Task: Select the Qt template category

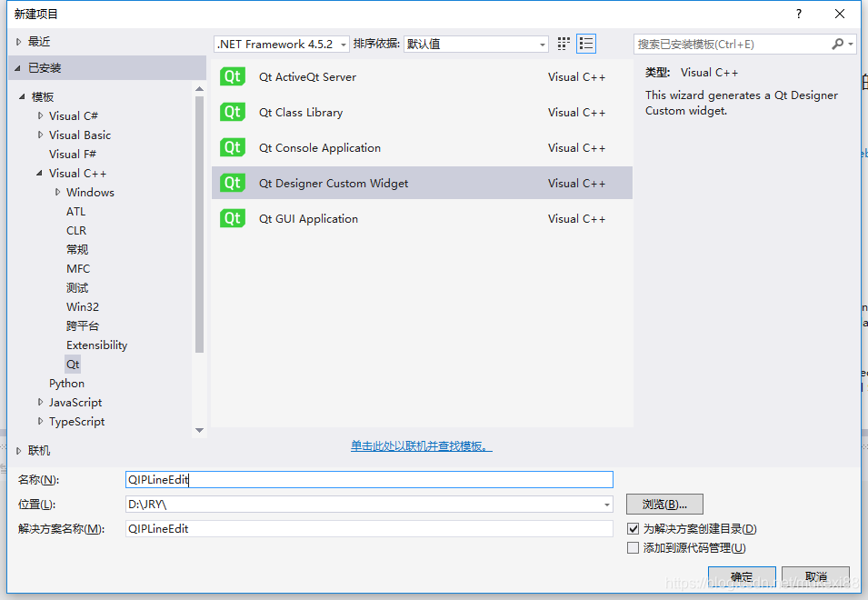Action: point(73,365)
